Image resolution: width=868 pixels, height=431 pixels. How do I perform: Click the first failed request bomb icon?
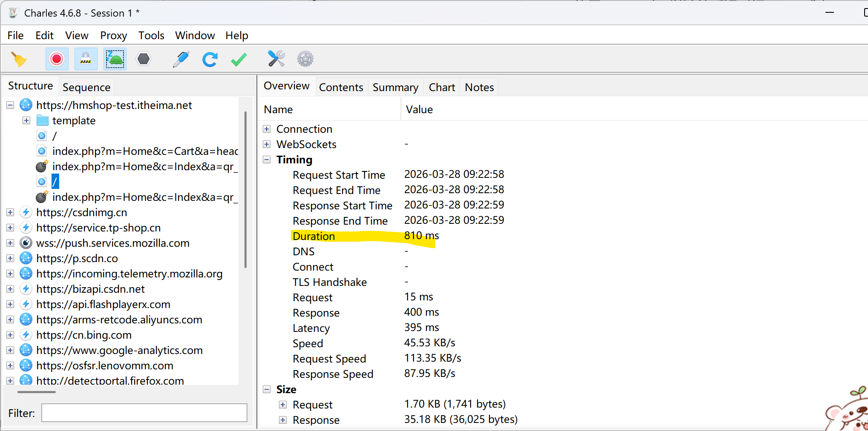tap(42, 166)
